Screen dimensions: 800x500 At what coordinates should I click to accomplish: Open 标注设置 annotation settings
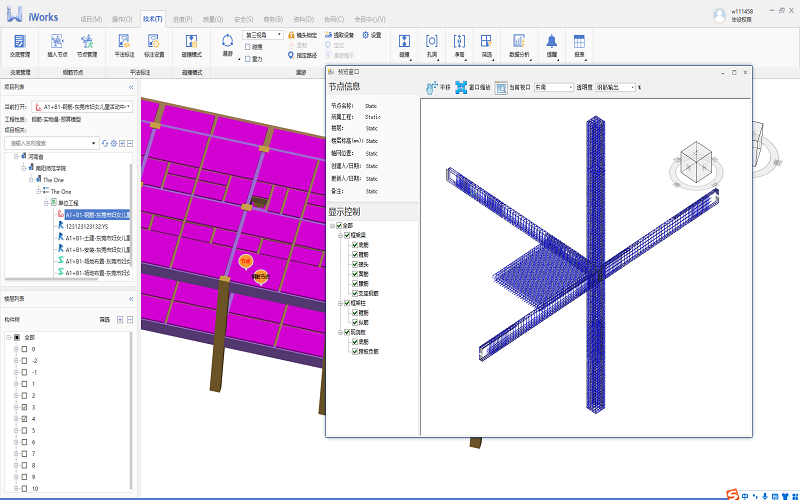pos(154,45)
